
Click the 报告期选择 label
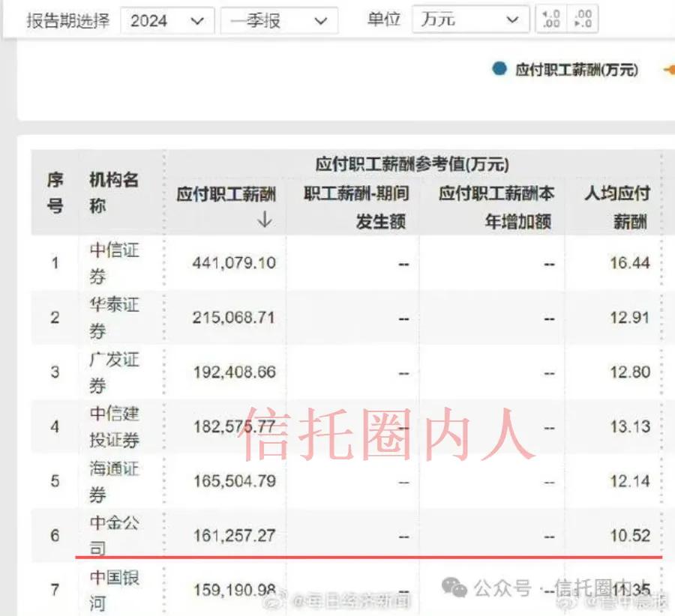[68, 20]
